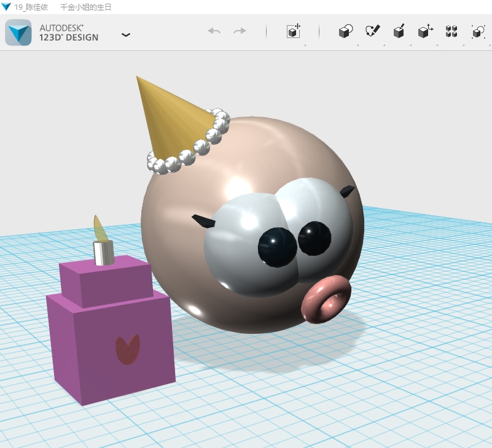This screenshot has width=492, height=448.
Task: Expand the dropdown chevron beside 123D Design
Action: tap(126, 35)
